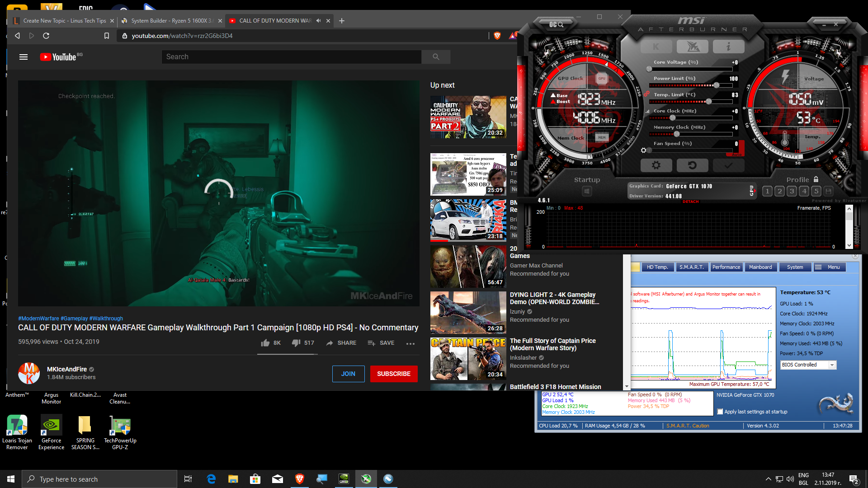Select Afterburner profile slot 5

tap(816, 192)
